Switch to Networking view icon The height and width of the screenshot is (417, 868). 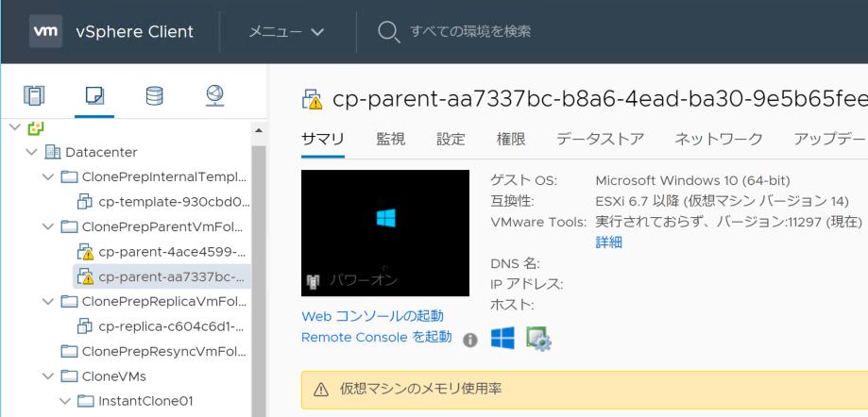pos(214,95)
